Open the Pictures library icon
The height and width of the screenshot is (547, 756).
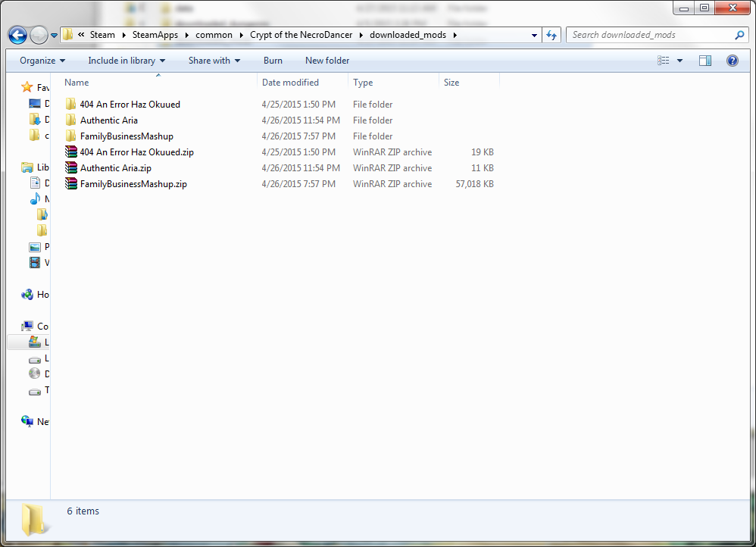[35, 247]
